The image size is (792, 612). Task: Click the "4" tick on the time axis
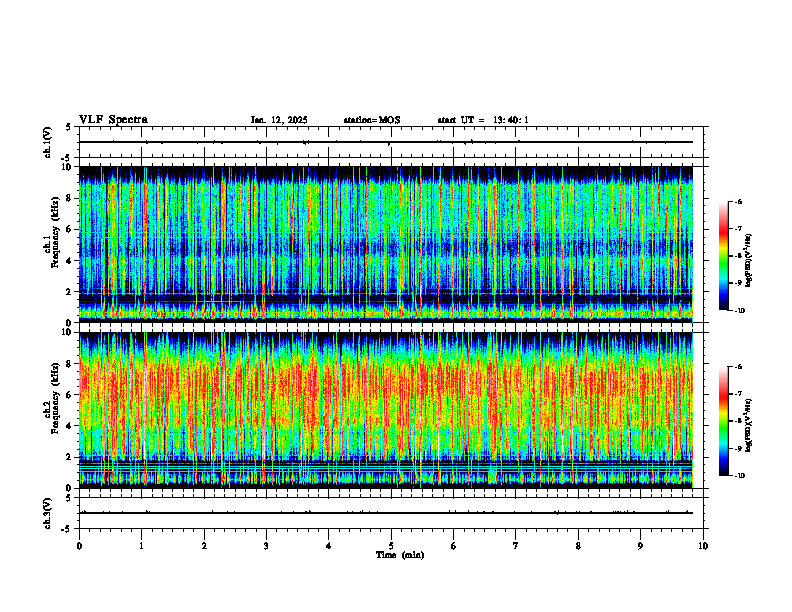[x=329, y=546]
